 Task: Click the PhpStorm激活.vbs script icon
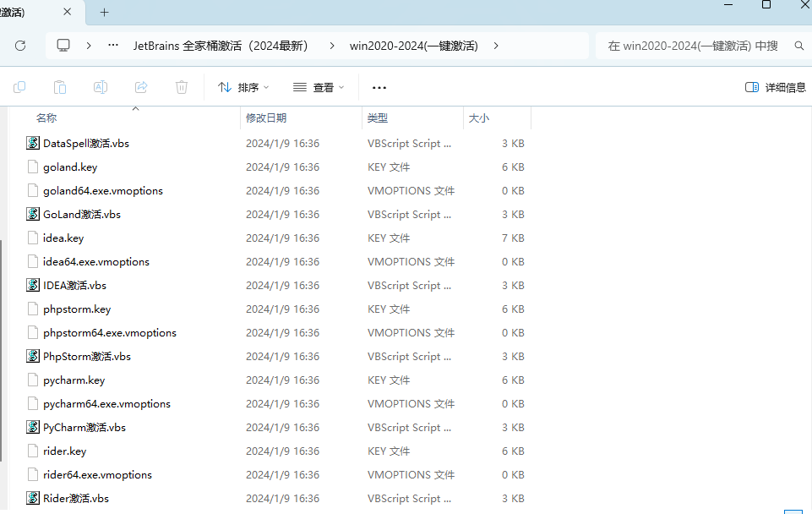[33, 356]
